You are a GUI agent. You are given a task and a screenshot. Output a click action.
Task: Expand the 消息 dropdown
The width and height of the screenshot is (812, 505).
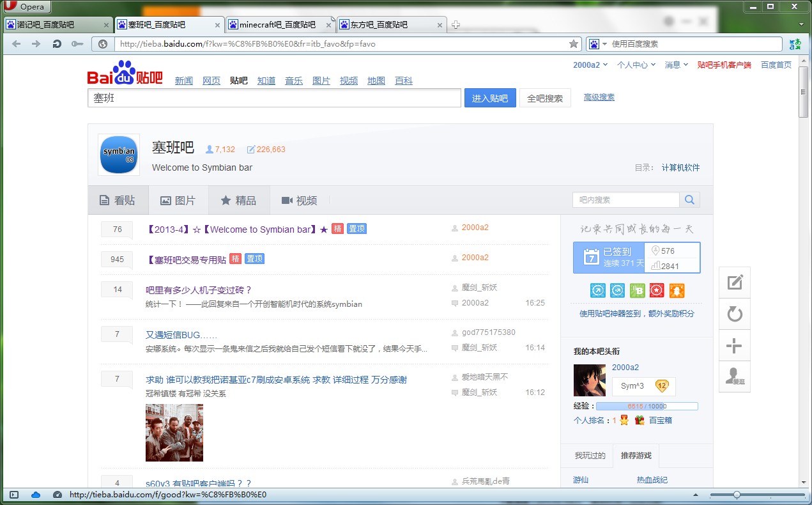point(677,65)
